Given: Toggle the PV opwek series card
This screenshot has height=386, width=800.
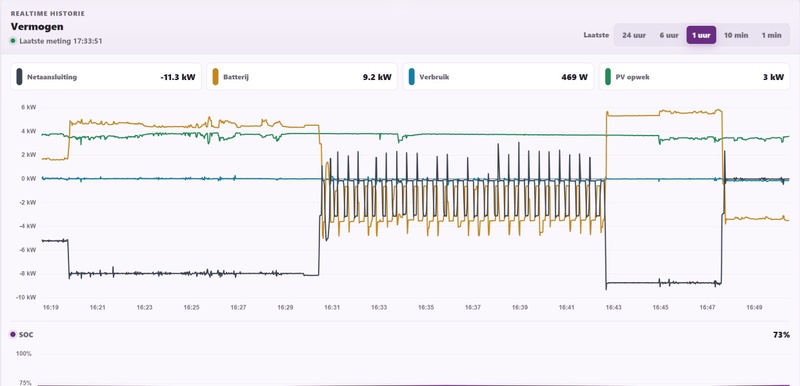Looking at the screenshot, I should (x=694, y=77).
